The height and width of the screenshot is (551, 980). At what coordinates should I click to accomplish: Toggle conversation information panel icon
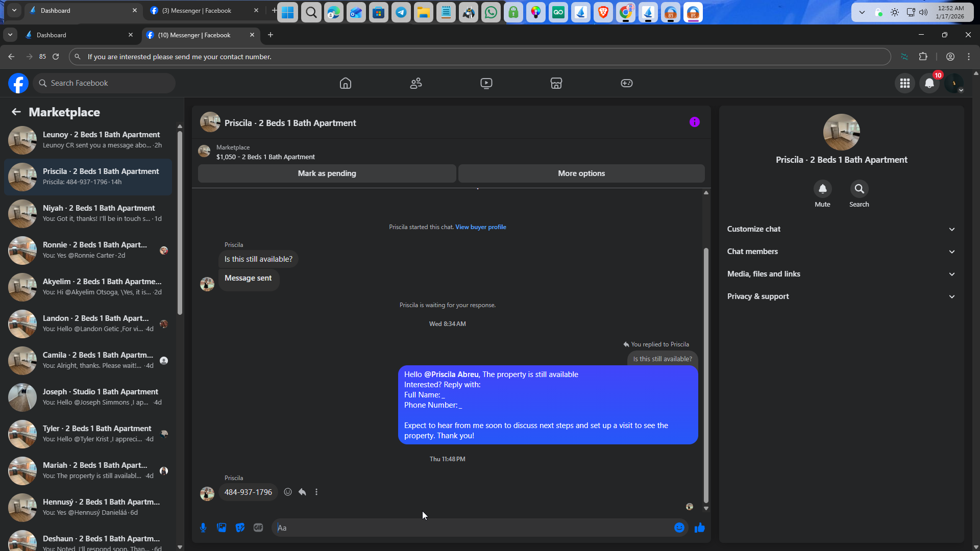point(694,122)
